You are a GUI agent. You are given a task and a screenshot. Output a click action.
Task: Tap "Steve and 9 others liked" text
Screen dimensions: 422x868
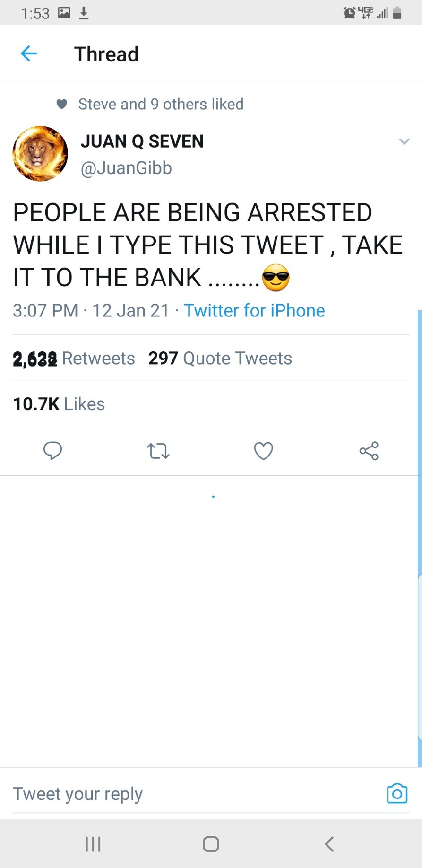pyautogui.click(x=161, y=104)
